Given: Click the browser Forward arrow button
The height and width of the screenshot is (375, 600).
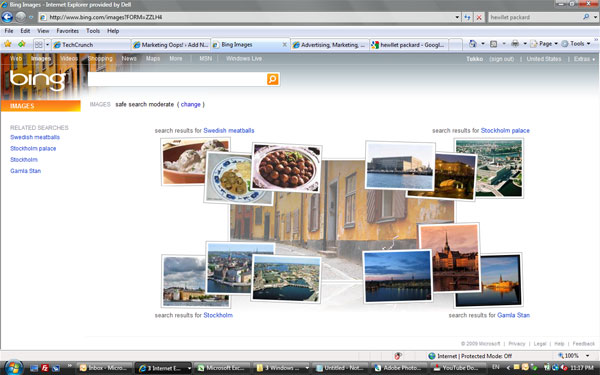Looking at the screenshot, I should [21, 17].
